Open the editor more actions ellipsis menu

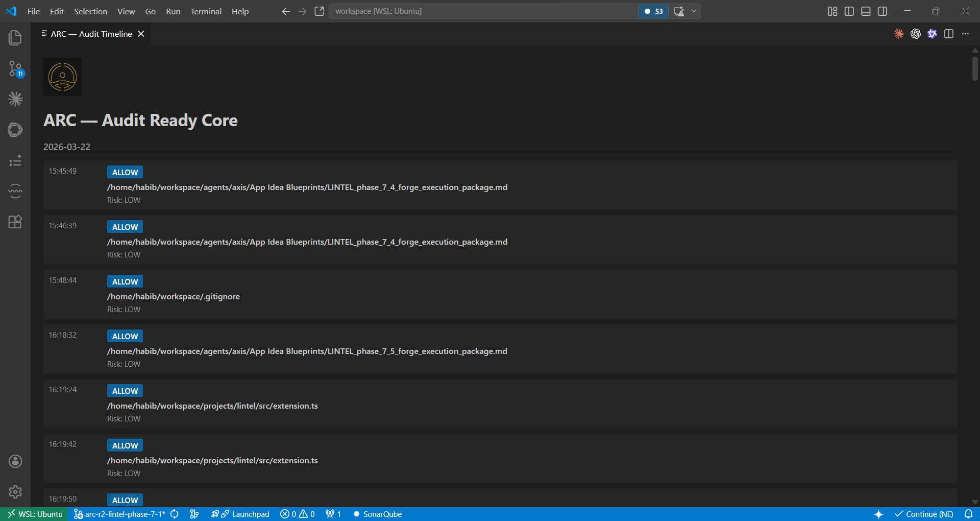pos(966,34)
